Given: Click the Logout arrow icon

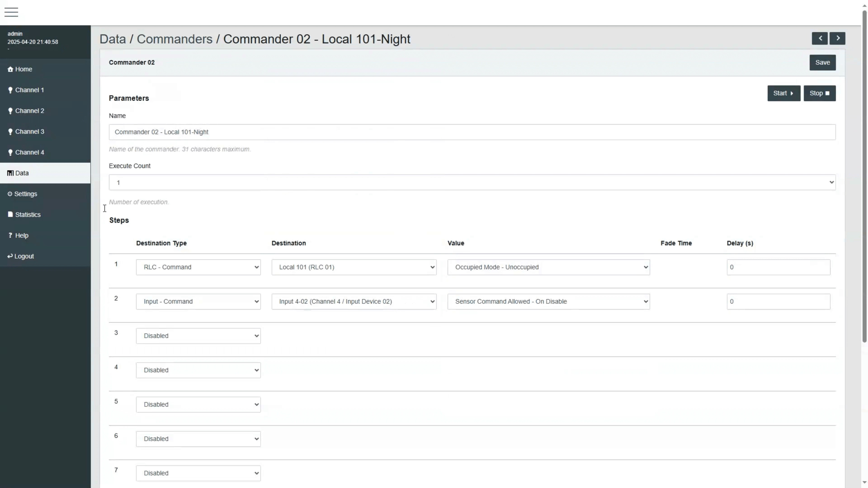Looking at the screenshot, I should click(10, 256).
